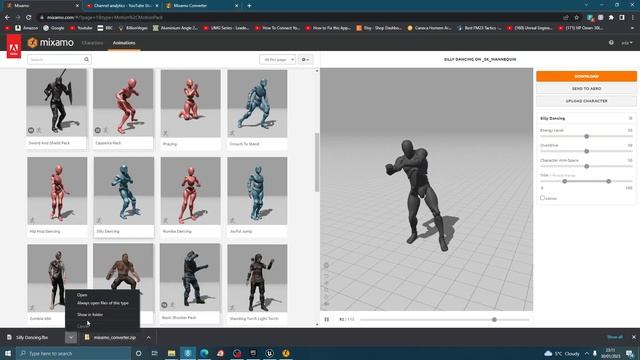Open Youtube bookmark
Screen dimensions: 640x360
coord(81,28)
